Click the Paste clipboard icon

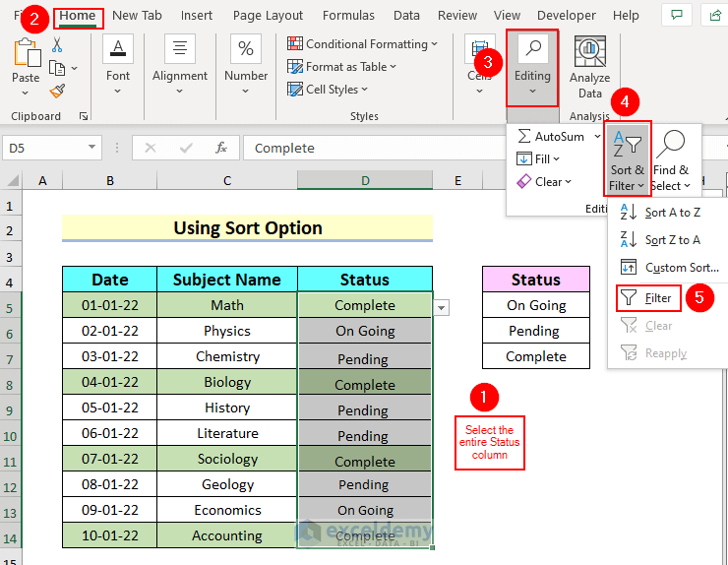[x=27, y=52]
